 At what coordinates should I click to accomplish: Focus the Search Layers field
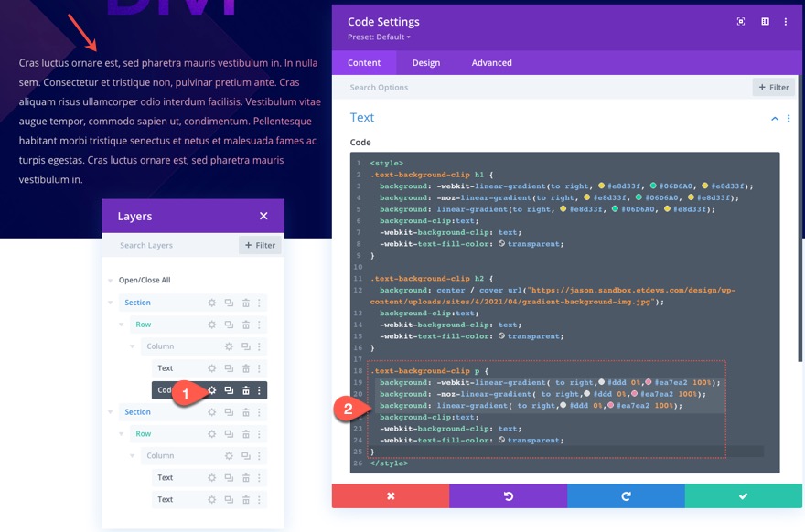[x=172, y=245]
